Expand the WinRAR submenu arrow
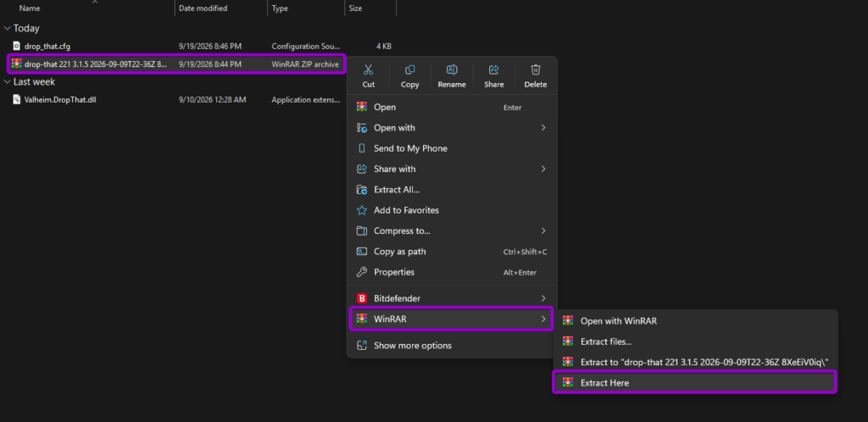 tap(543, 319)
